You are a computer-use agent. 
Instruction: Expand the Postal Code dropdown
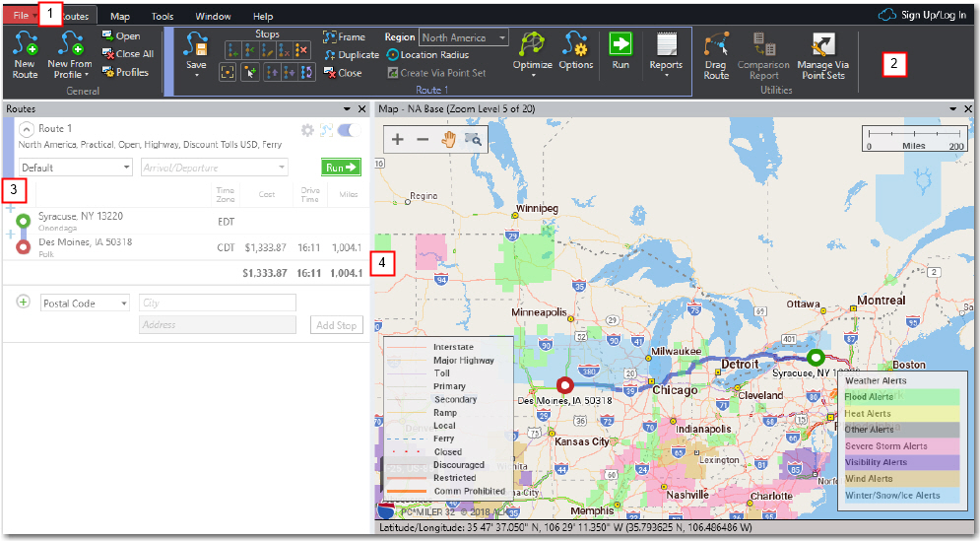coord(85,304)
